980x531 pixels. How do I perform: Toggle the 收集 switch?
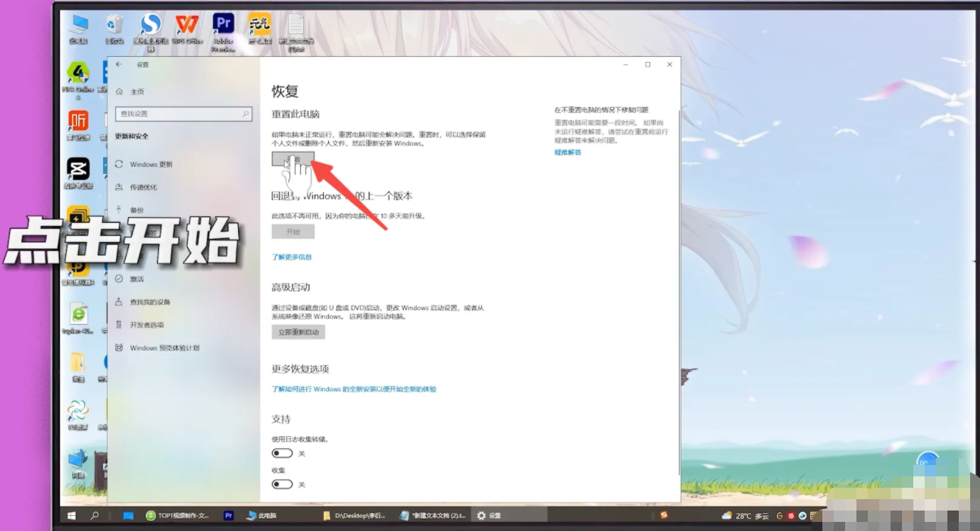click(282, 484)
